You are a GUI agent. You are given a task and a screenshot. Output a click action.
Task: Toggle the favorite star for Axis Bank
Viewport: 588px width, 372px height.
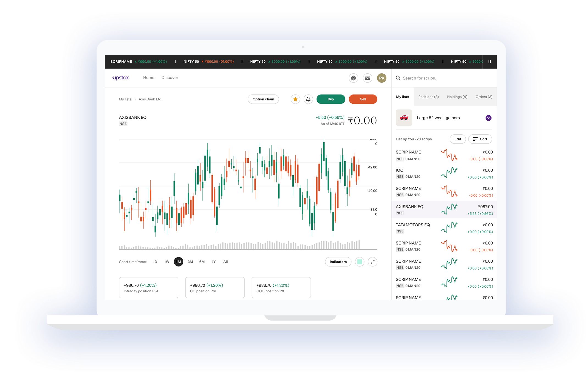[x=295, y=99]
